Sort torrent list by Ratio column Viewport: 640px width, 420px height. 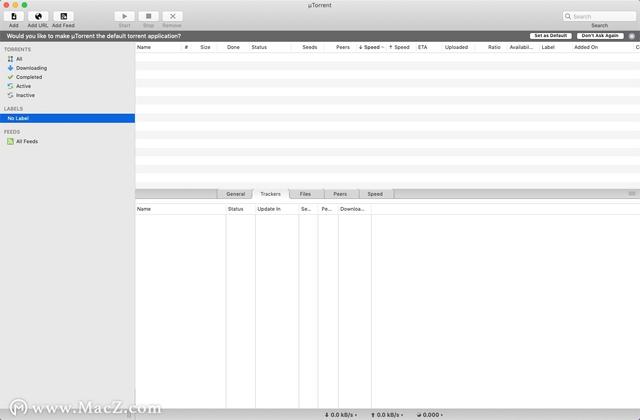[494, 47]
